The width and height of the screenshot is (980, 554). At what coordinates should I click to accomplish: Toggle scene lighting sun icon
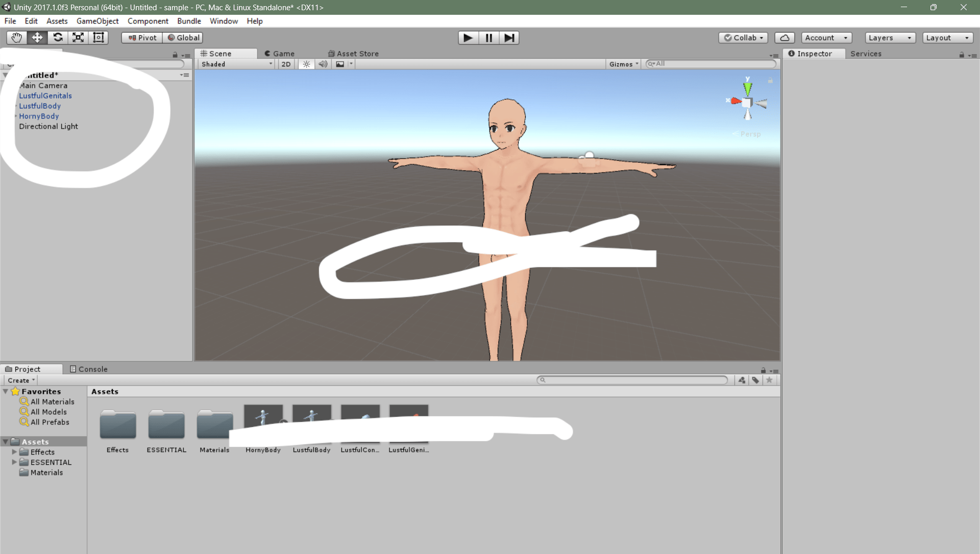(306, 64)
